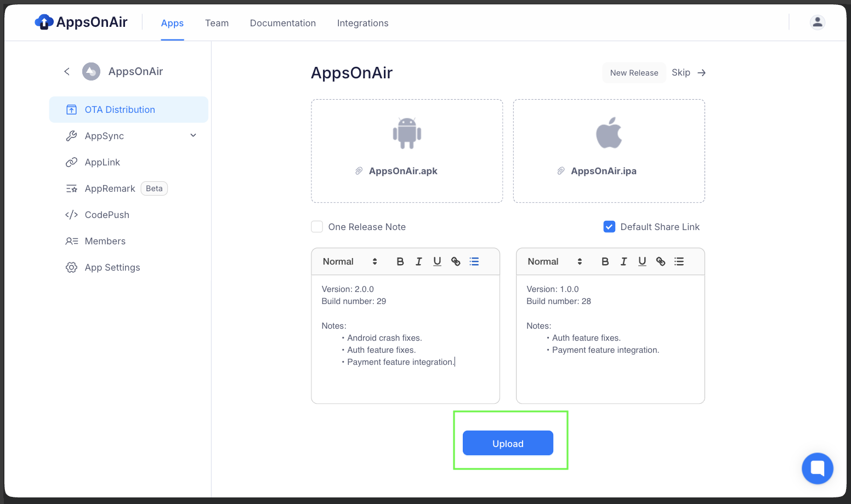Click into the iOS release notes text area
851x504 pixels.
click(x=610, y=339)
